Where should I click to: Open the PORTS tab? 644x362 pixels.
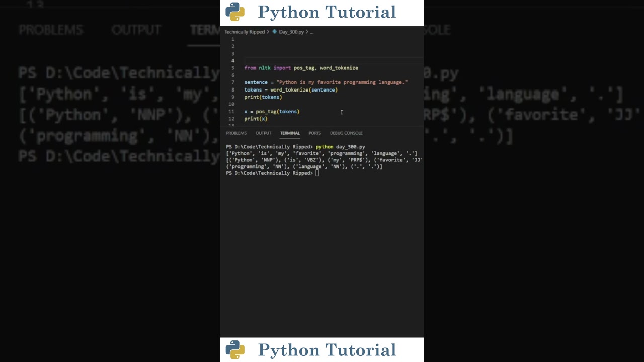(x=314, y=133)
